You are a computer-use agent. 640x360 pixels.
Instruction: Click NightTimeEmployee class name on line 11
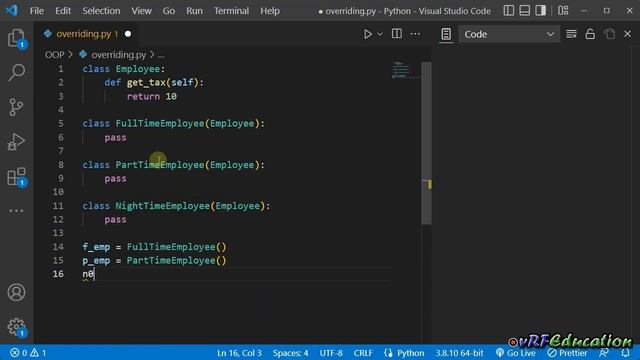(162, 206)
